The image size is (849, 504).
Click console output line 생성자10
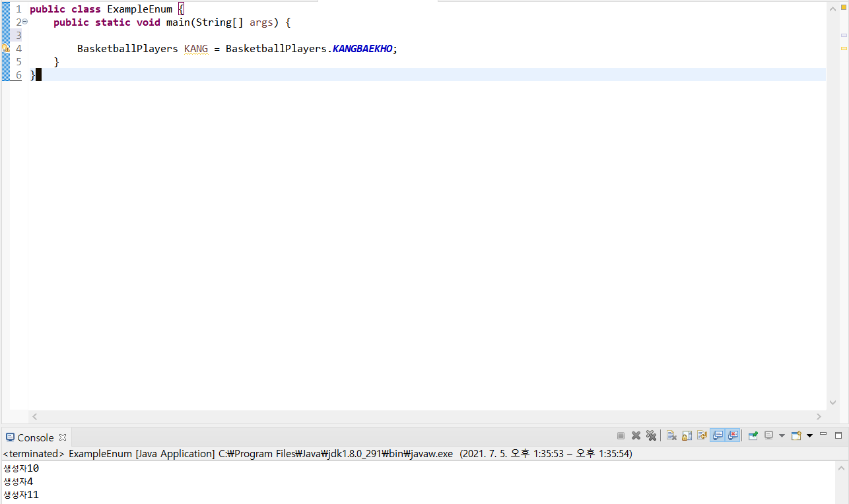[x=21, y=468]
